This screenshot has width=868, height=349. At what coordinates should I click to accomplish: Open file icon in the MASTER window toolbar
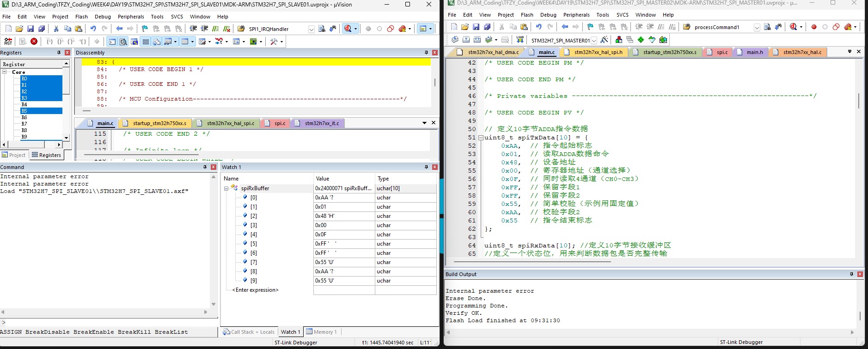[465, 27]
